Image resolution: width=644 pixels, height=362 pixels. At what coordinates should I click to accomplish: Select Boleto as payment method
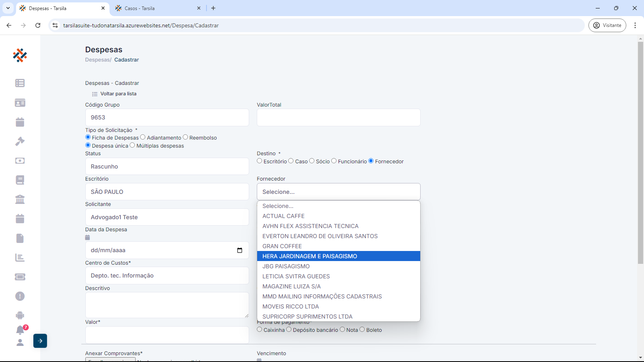[x=362, y=329]
